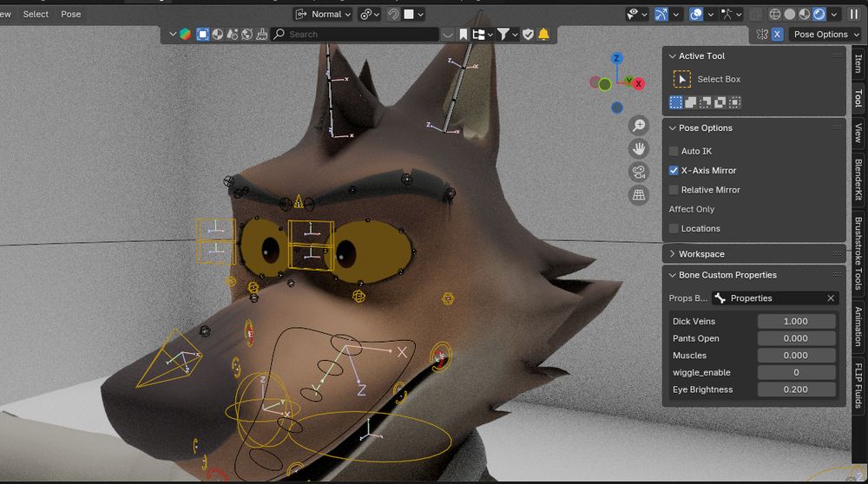Open the notification bell icon
This screenshot has height=484, width=868.
pyautogui.click(x=543, y=35)
